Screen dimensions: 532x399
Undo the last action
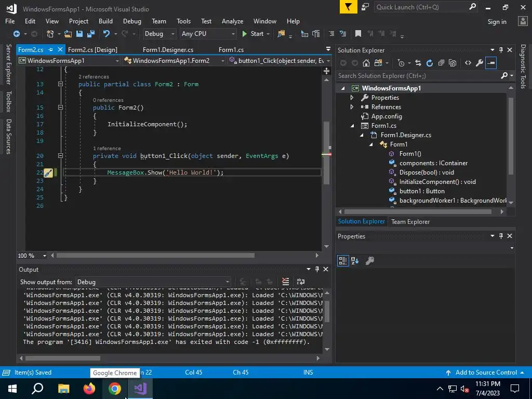click(x=107, y=34)
